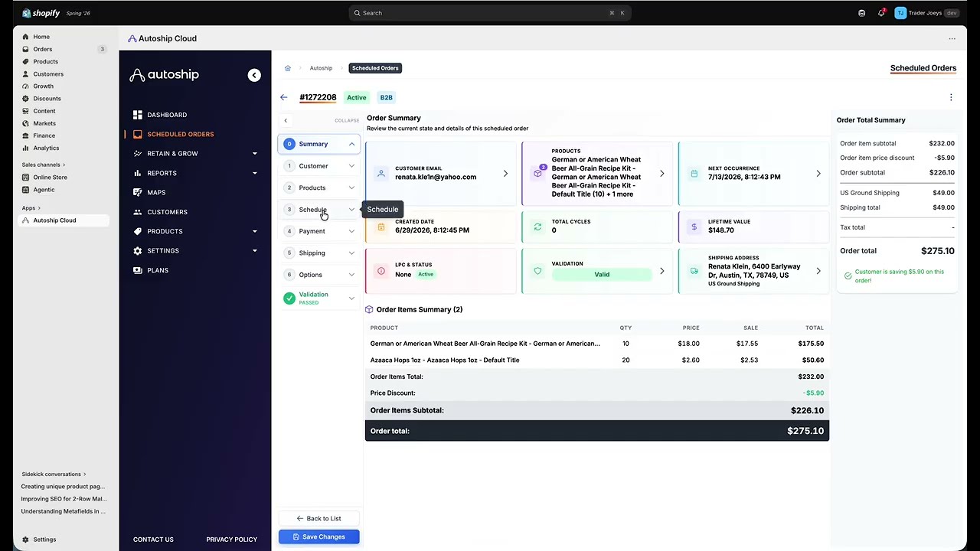Click Back to List button
The image size is (980, 551).
coord(319,519)
